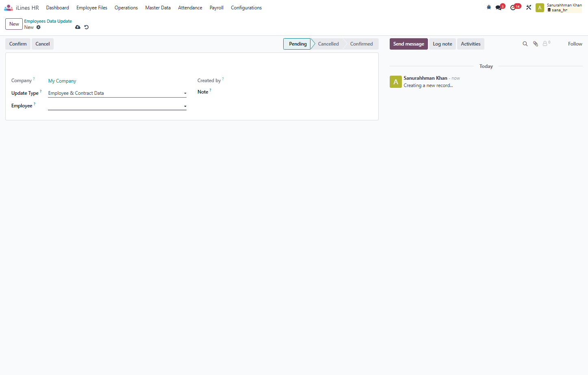588x375 pixels.
Task: Open the Configurations menu
Action: click(246, 8)
